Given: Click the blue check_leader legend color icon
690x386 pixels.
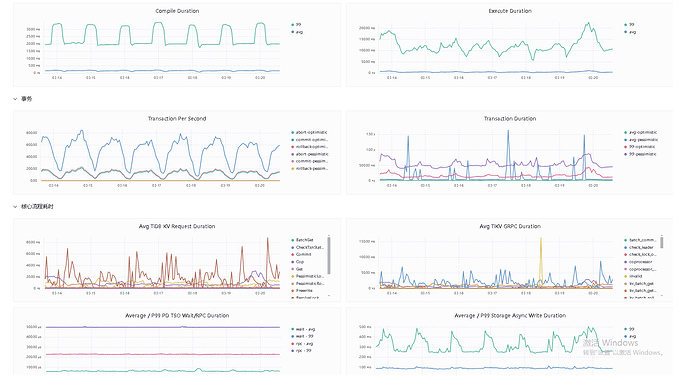Looking at the screenshot, I should pyautogui.click(x=625, y=247).
